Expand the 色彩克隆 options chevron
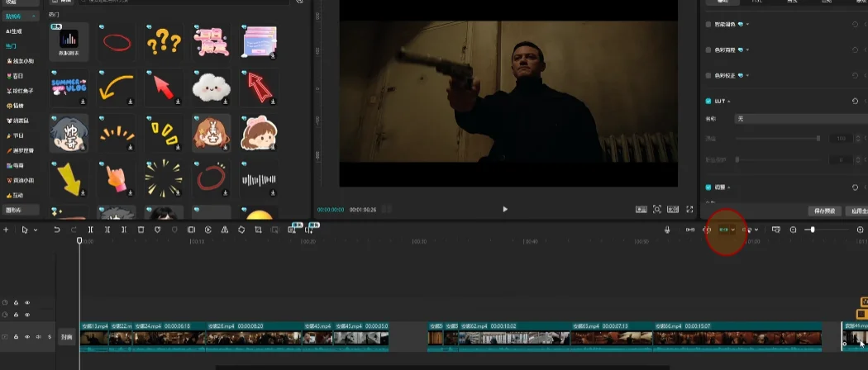 tap(747, 50)
